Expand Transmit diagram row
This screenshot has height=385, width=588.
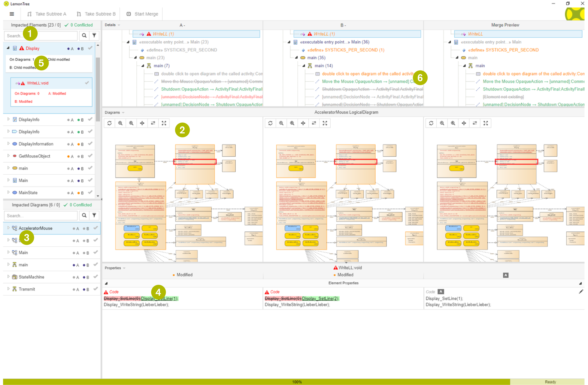click(8, 288)
